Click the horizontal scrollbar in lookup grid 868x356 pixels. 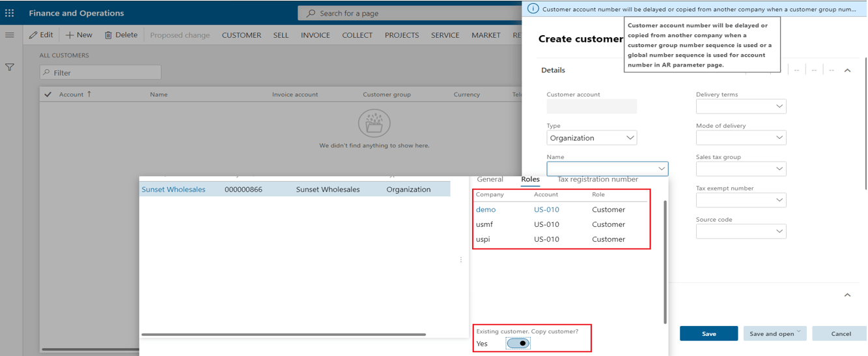(x=283, y=334)
